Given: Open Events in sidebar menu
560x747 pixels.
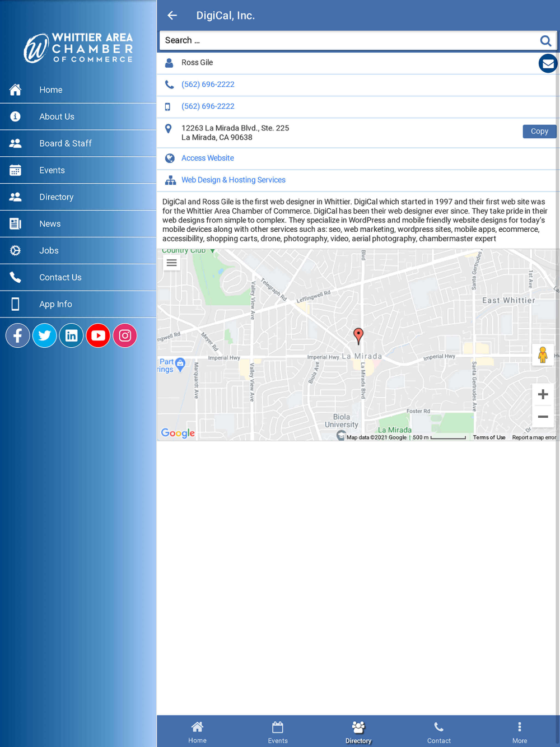Looking at the screenshot, I should click(78, 170).
